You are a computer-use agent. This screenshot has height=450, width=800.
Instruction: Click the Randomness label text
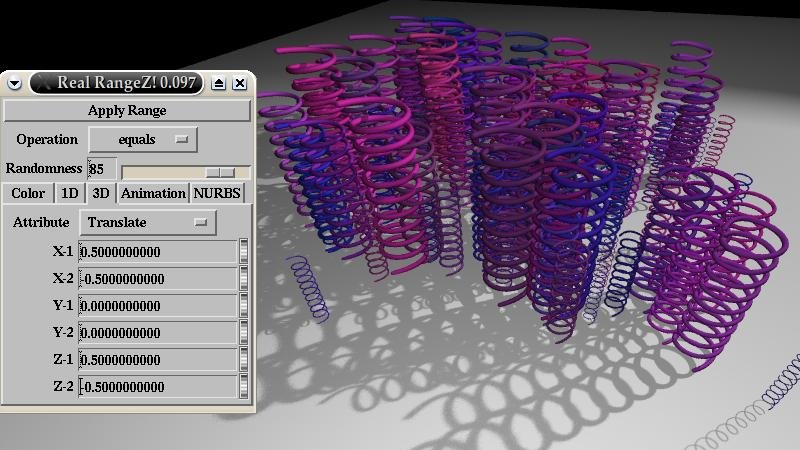pyautogui.click(x=44, y=168)
